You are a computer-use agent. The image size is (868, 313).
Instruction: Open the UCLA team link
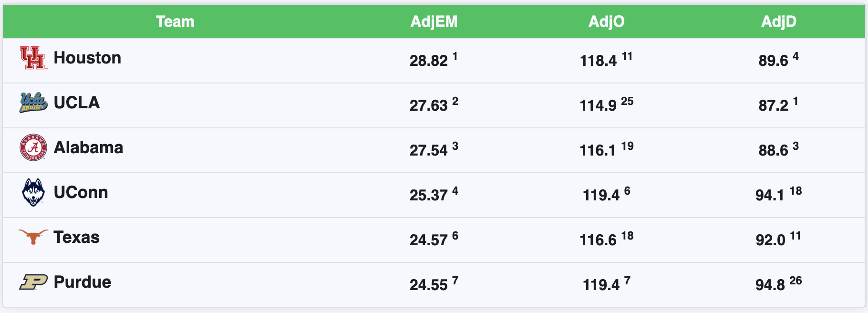(x=77, y=103)
